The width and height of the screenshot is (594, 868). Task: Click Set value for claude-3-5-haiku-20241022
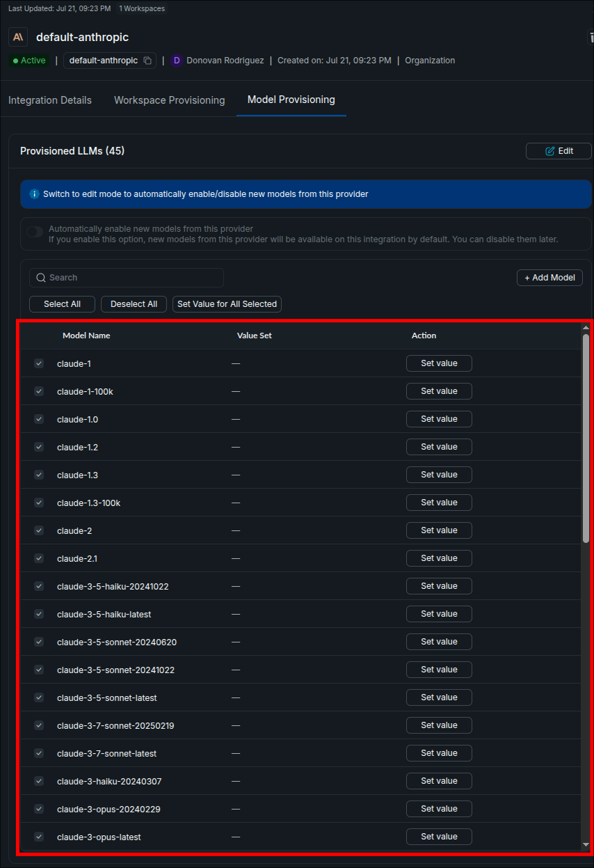pos(439,586)
